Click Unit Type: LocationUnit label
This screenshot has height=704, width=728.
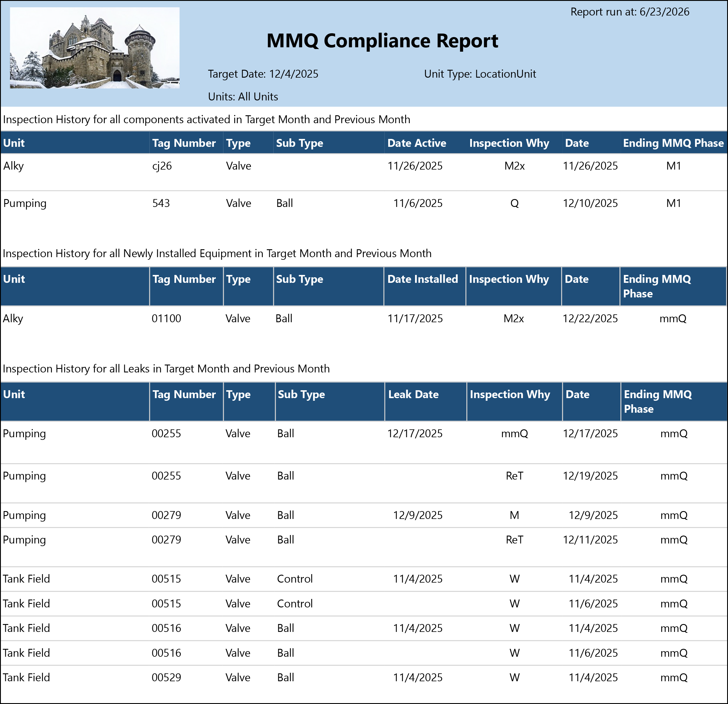480,74
